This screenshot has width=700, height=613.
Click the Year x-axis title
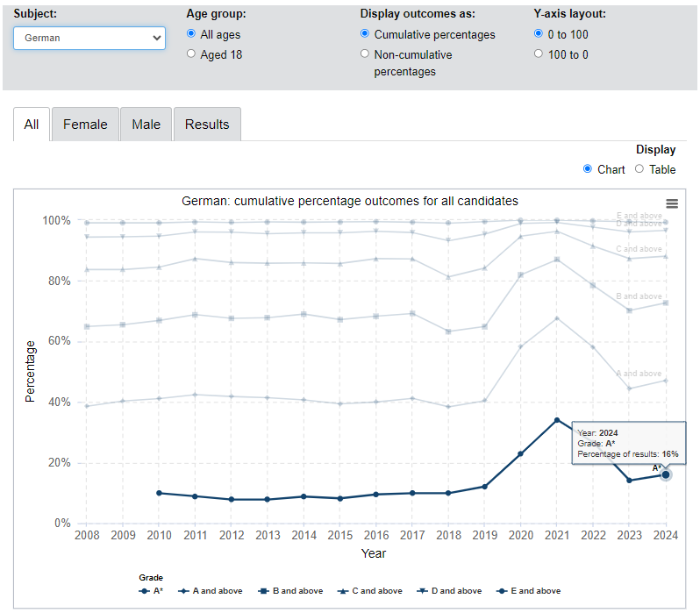pos(373,553)
